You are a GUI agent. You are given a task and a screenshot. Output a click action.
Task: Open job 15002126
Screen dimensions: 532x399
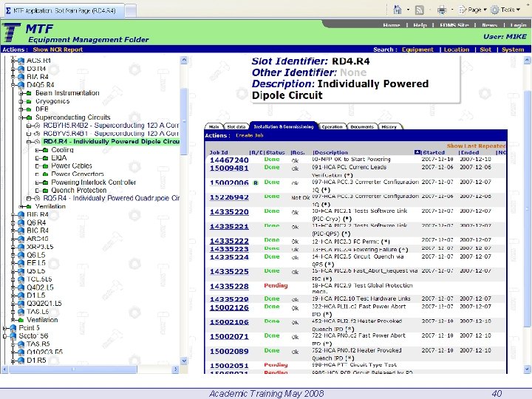pos(229,307)
